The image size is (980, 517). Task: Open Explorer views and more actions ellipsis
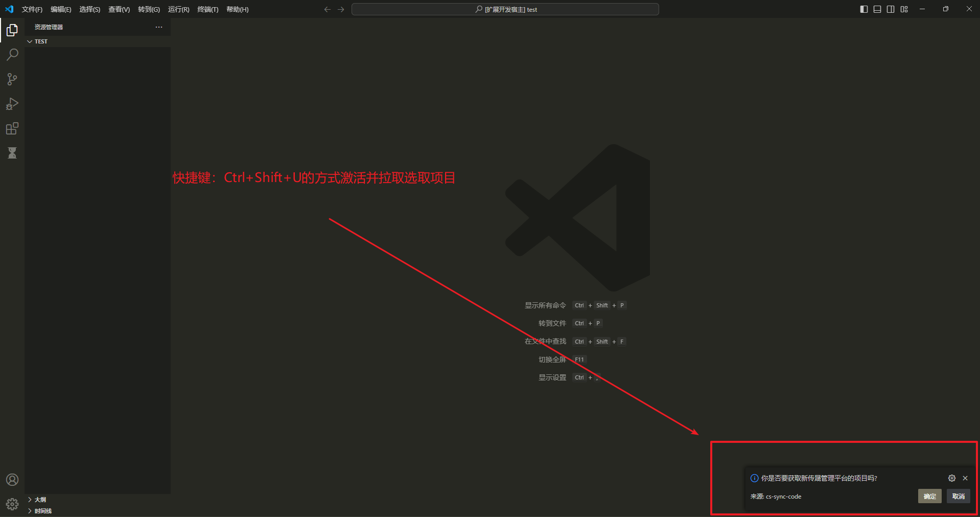159,27
